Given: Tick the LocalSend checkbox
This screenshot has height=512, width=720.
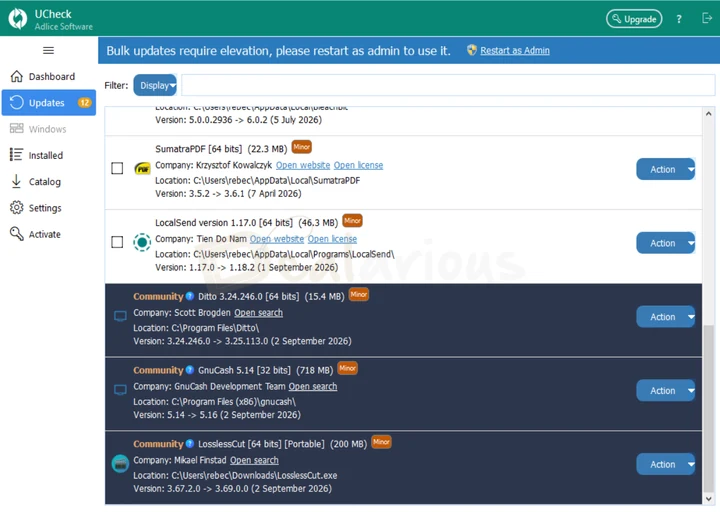Looking at the screenshot, I should pos(117,242).
